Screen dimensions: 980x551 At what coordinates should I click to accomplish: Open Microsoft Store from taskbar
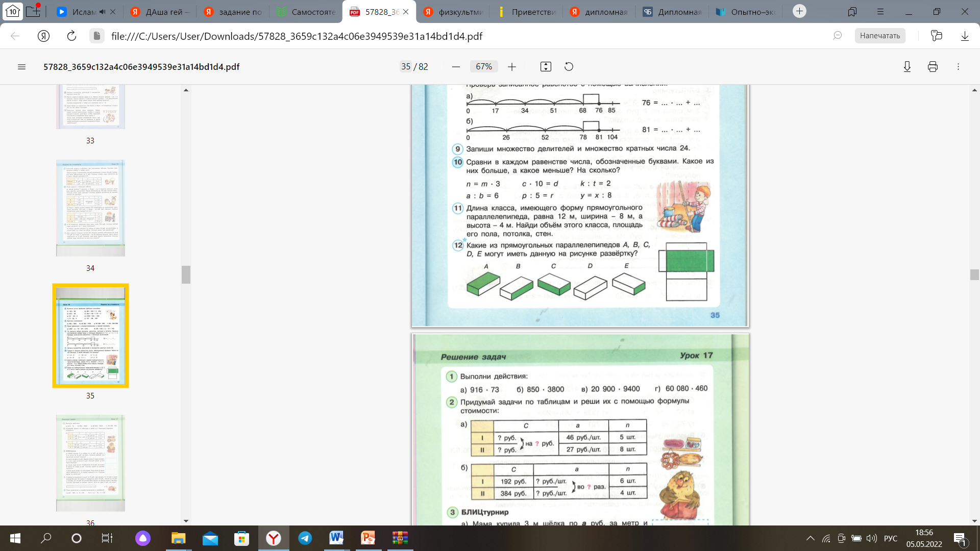241,538
